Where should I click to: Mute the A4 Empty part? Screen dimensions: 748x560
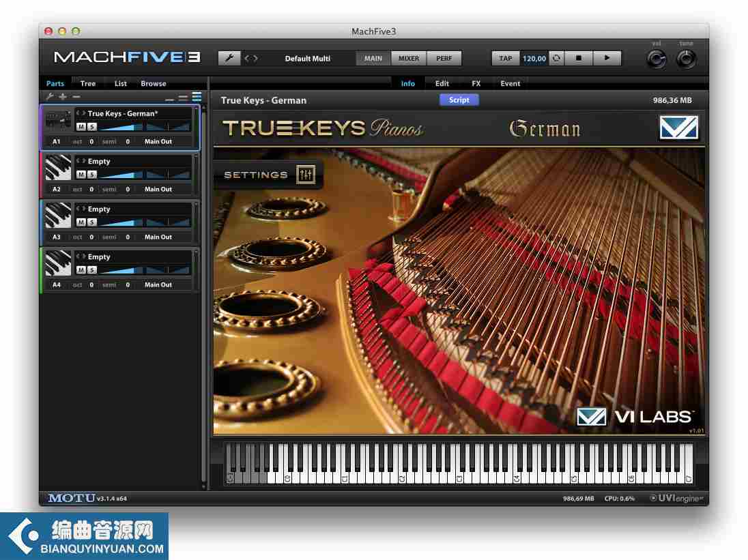[81, 269]
